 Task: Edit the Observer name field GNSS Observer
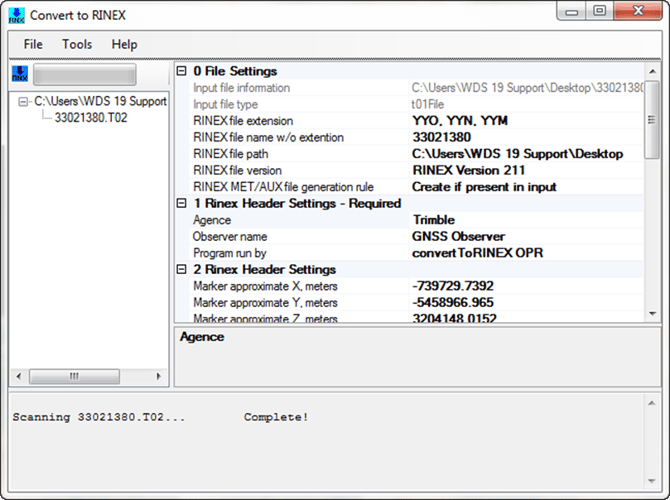525,236
